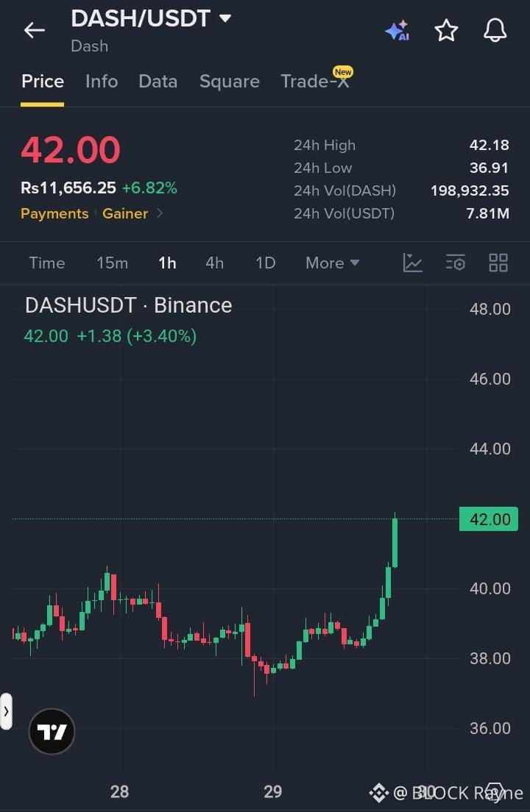
Task: Expand the side panel arrow handle
Action: [x=6, y=711]
